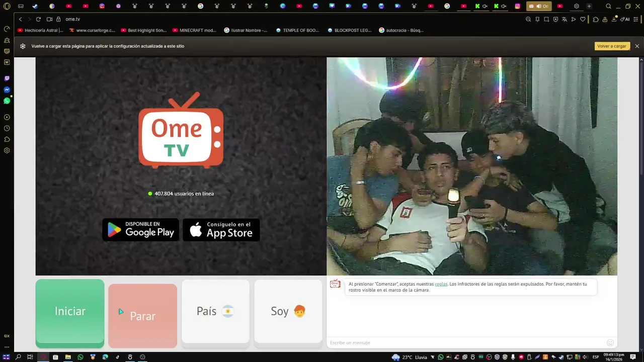This screenshot has width=644, height=362.
Task: Click the Opera GX logo menu
Action: coord(7,6)
